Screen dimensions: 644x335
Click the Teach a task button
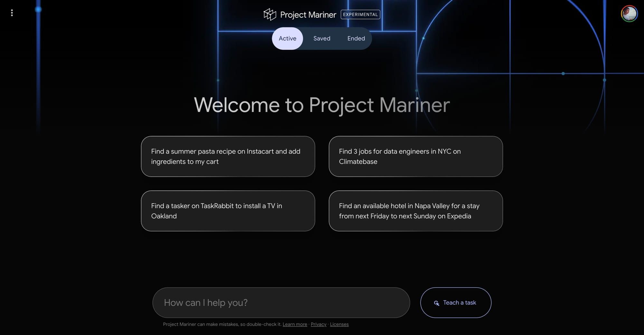coord(455,302)
